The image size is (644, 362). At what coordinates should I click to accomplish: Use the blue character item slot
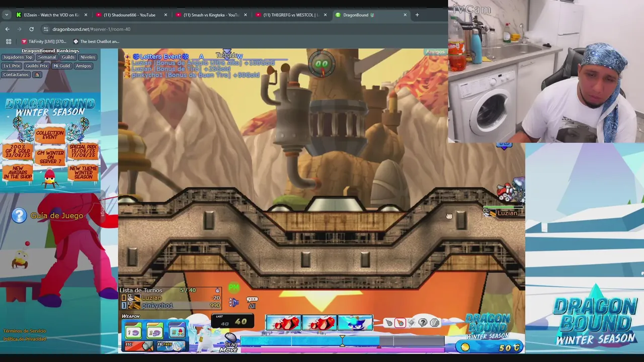[x=355, y=323]
